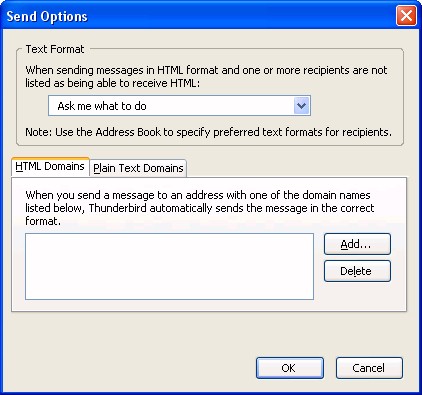Click the 'When you send a message' paragraph
Image resolution: width=422 pixels, height=395 pixels.
click(x=200, y=208)
